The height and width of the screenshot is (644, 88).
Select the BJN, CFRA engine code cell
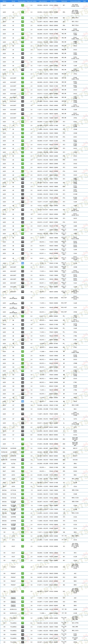point(75,623)
